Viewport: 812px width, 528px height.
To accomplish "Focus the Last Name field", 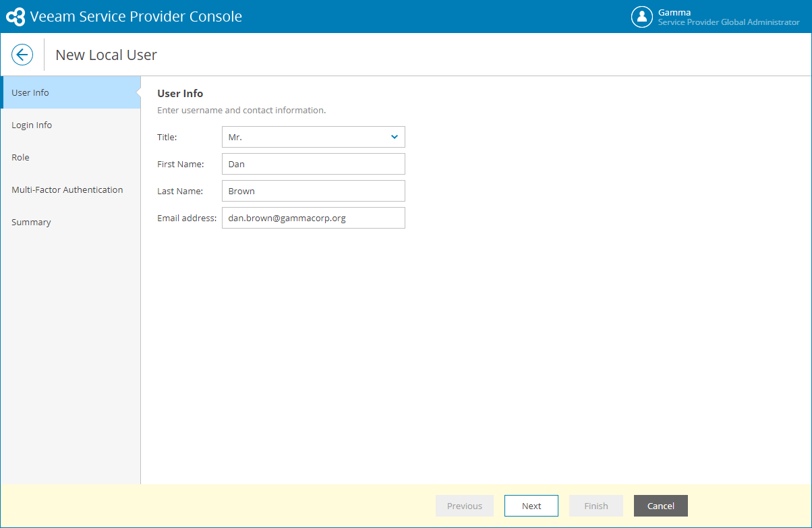I will point(314,191).
